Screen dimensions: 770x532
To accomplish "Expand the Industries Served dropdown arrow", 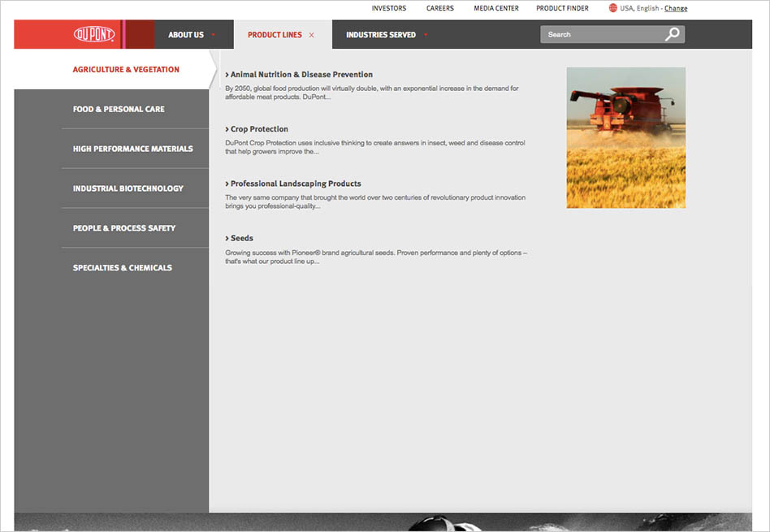I will (x=426, y=35).
